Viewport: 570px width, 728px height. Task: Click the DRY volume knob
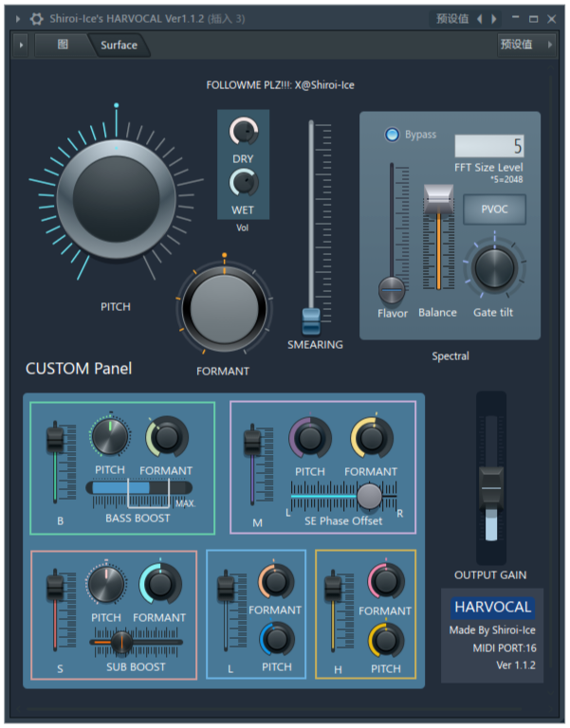point(244,132)
